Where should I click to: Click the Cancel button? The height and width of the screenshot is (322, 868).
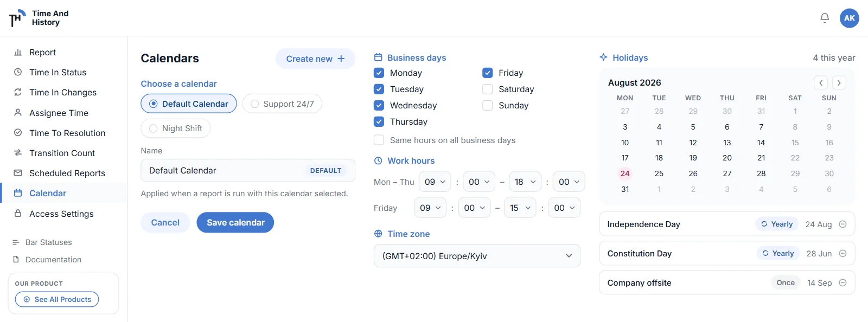click(165, 222)
